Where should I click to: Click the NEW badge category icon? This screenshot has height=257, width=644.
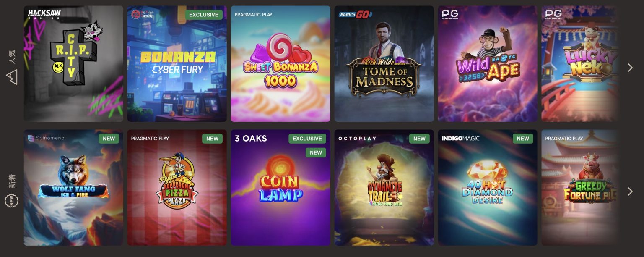coord(11,201)
